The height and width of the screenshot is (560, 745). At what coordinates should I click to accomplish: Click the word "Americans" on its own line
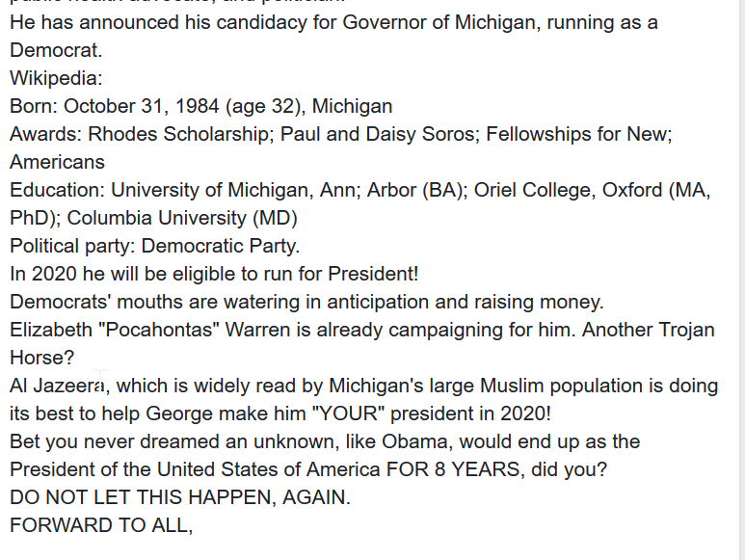coord(57,163)
